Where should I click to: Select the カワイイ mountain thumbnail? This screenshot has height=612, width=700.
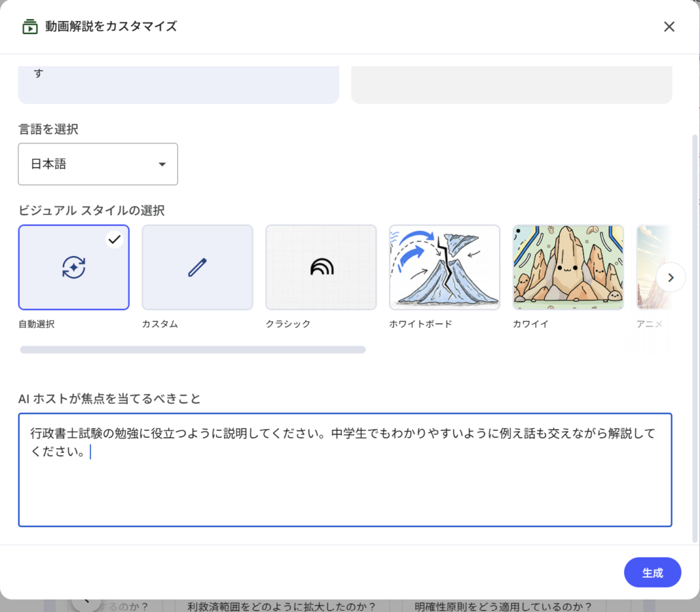click(x=568, y=268)
